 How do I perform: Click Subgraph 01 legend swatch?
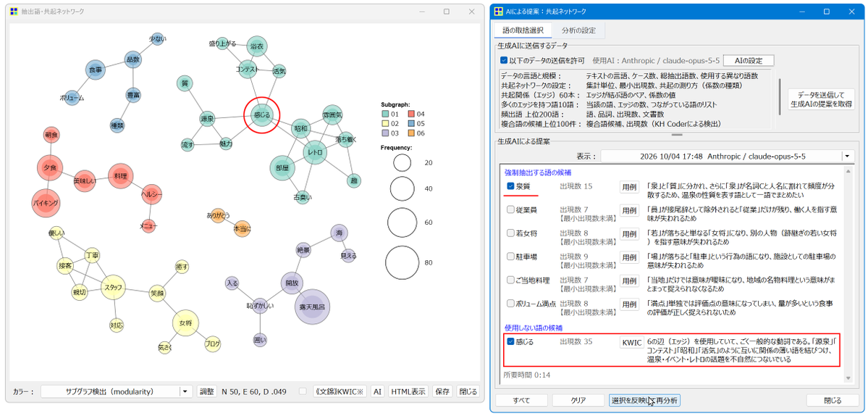[x=386, y=114]
